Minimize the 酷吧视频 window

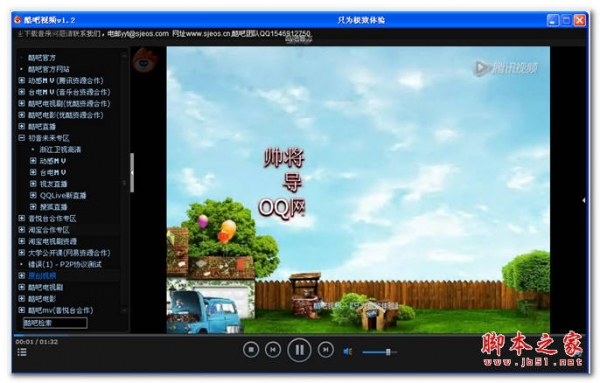[552, 20]
